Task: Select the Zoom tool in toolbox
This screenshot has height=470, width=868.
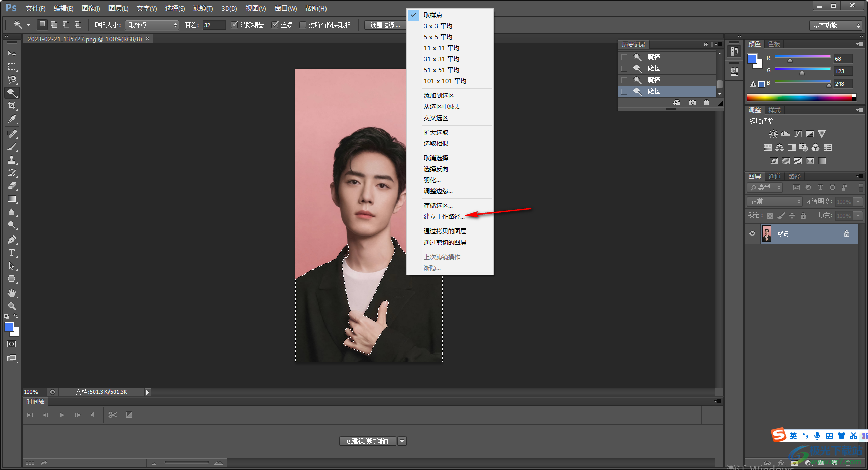Action: [12, 306]
